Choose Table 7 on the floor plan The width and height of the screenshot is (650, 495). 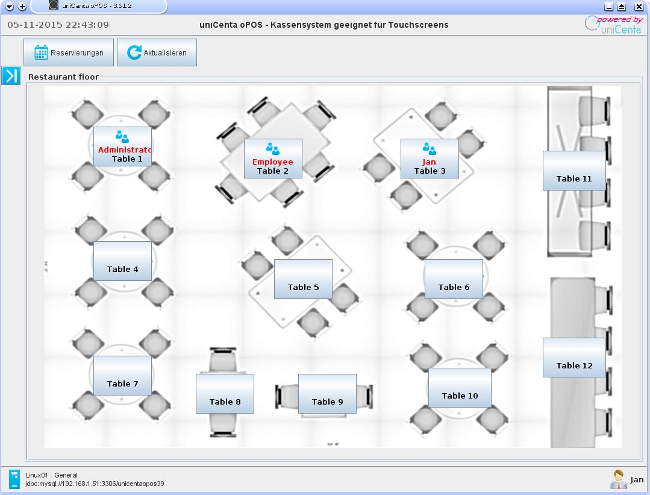122,375
